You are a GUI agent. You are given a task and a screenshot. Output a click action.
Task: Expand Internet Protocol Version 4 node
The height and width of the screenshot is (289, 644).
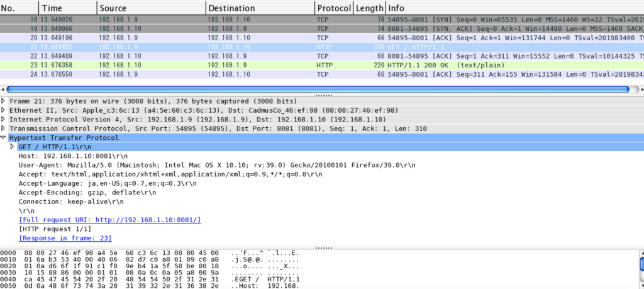4,119
